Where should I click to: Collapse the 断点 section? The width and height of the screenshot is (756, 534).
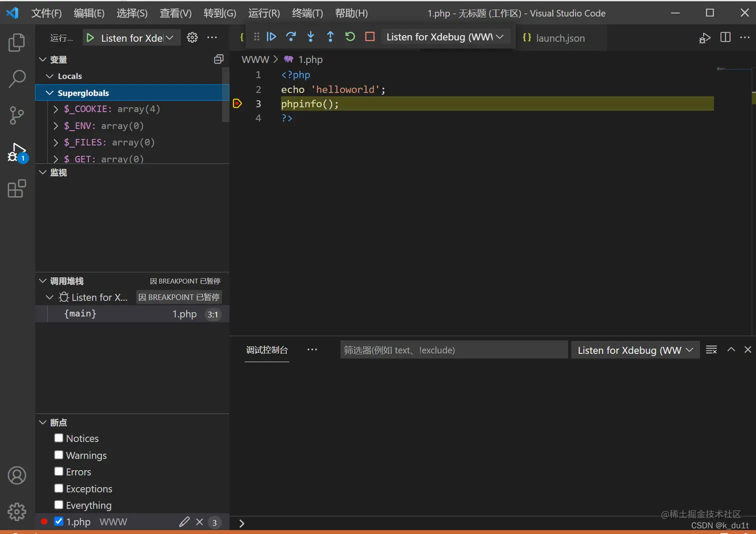click(42, 422)
